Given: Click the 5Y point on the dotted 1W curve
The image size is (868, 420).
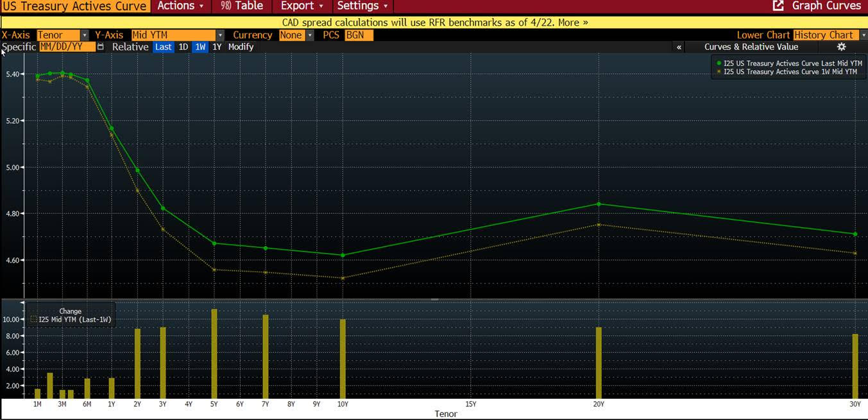Looking at the screenshot, I should coord(214,269).
